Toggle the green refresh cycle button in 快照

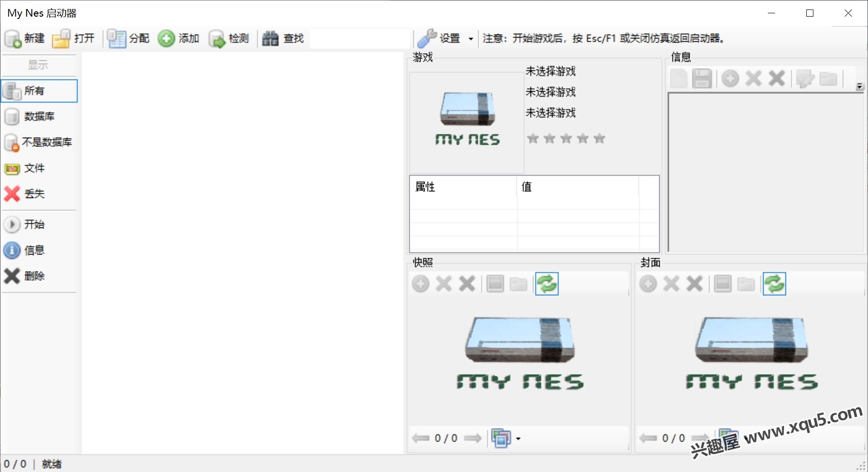tap(547, 284)
